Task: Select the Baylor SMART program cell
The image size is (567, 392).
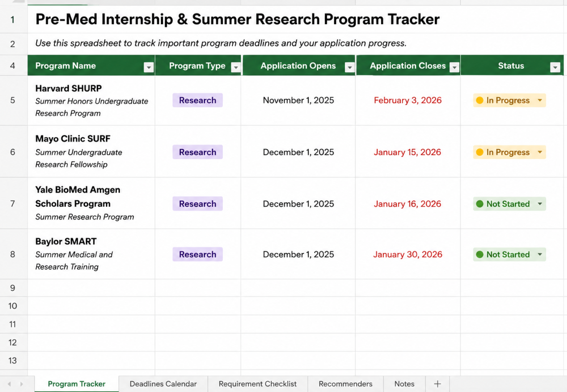Action: tap(91, 254)
